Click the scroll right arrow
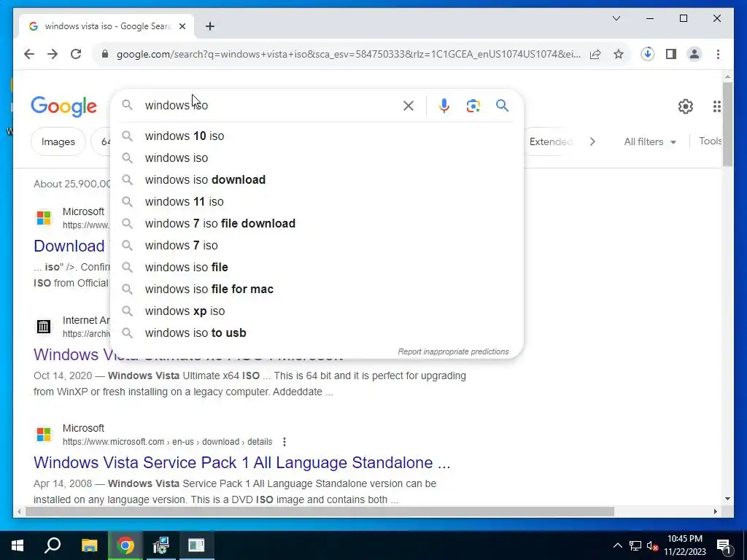Screen dimensions: 747x560 coord(715,512)
